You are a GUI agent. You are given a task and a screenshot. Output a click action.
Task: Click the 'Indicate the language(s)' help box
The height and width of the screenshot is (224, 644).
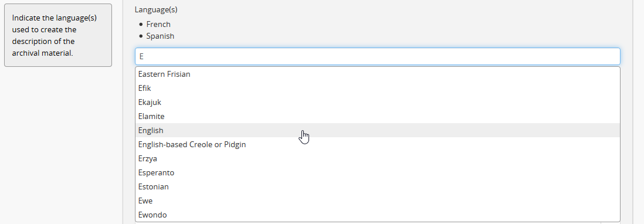tap(58, 35)
